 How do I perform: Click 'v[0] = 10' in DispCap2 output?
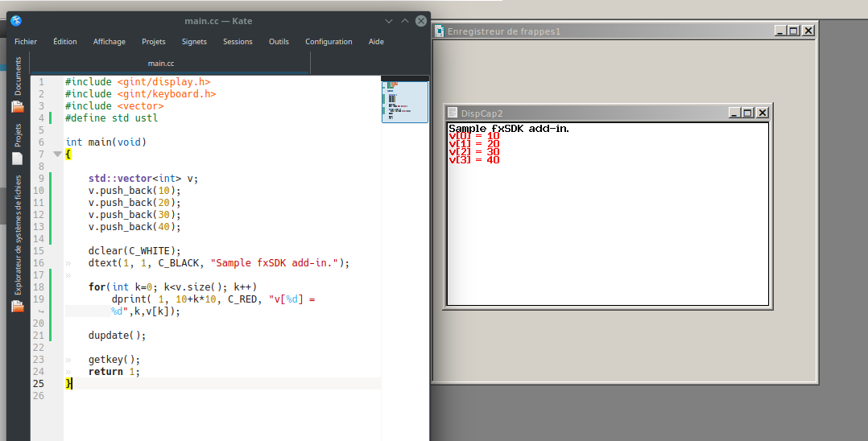pos(474,135)
